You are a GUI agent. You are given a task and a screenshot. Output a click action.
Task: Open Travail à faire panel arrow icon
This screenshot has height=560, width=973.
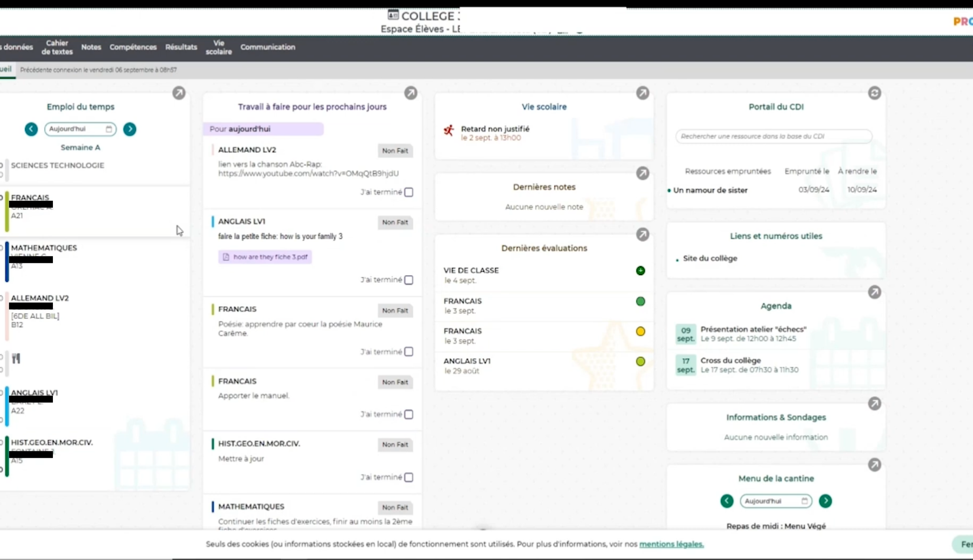pos(410,93)
